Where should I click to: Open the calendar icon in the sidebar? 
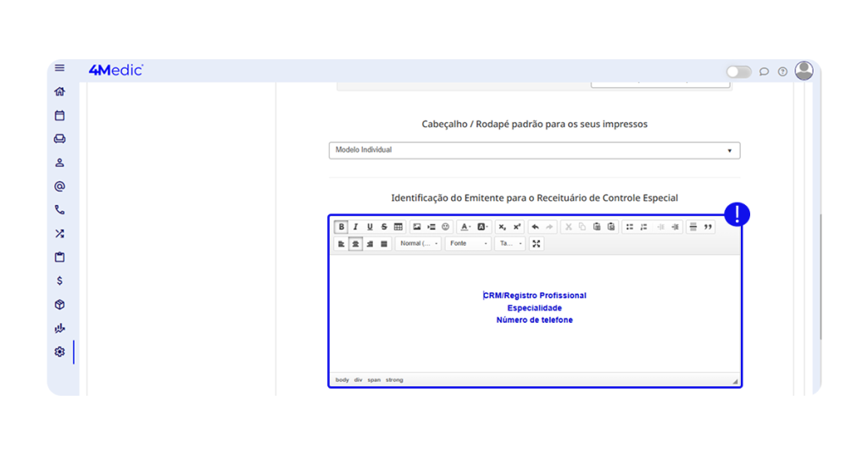(x=59, y=115)
